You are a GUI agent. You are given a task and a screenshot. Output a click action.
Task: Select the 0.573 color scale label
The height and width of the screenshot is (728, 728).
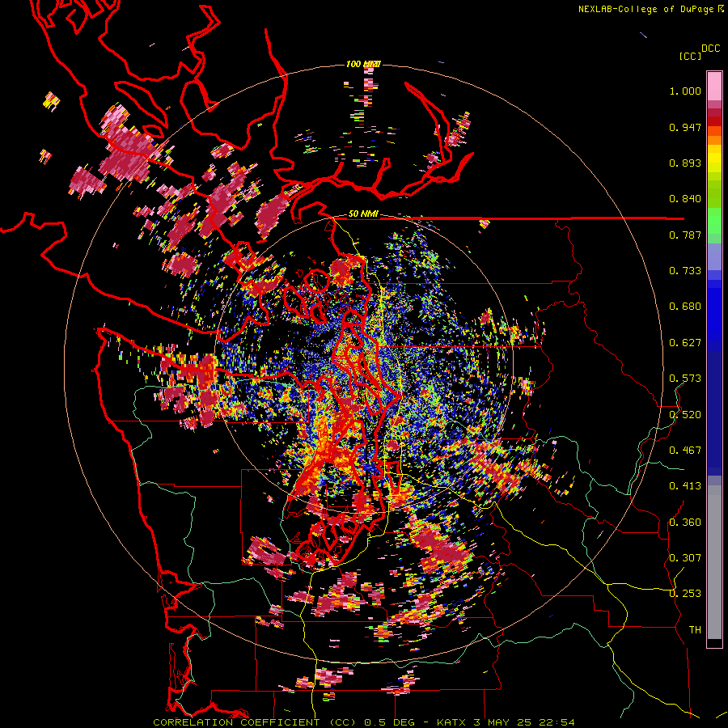pyautogui.click(x=685, y=379)
